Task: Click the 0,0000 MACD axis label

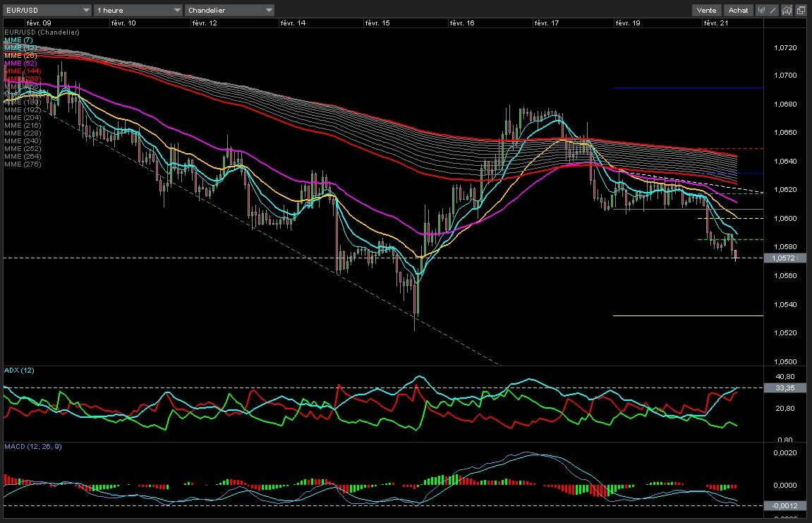Action: tap(785, 485)
